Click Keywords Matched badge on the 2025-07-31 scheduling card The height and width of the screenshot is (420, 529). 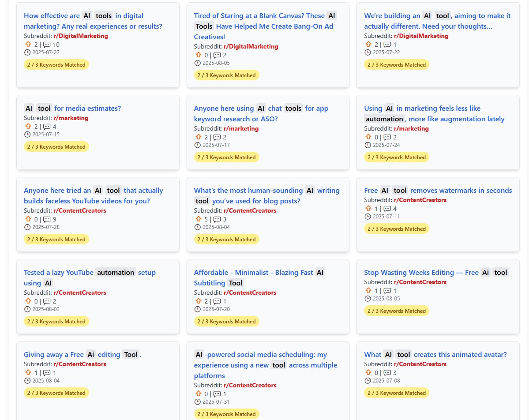(x=226, y=414)
